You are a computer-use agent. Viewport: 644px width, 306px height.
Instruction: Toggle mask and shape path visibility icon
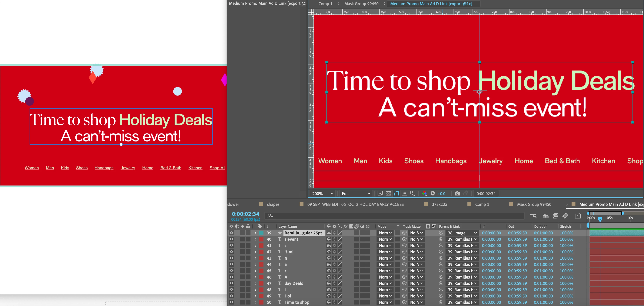point(396,193)
